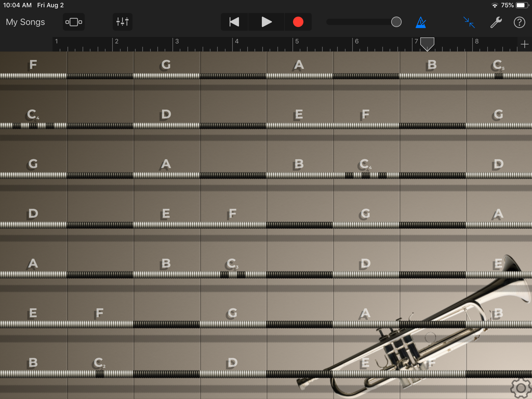Add song section with plus icon
This screenshot has height=399, width=532.
point(524,44)
